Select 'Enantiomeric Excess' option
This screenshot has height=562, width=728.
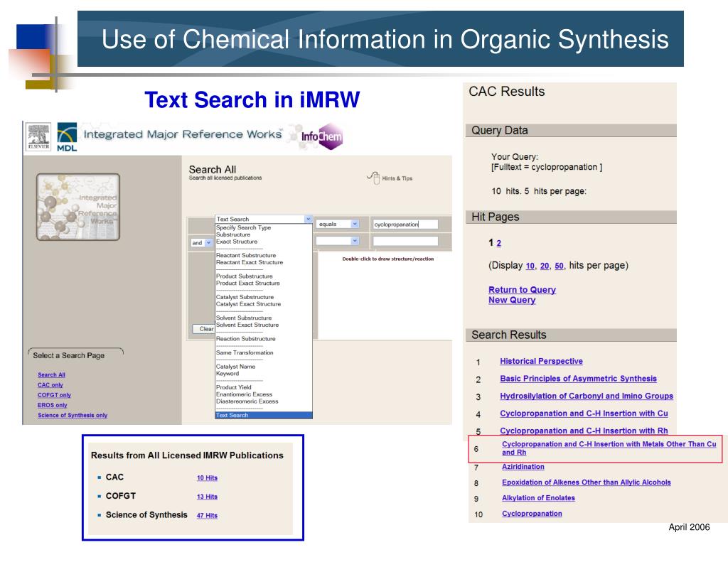pos(245,394)
